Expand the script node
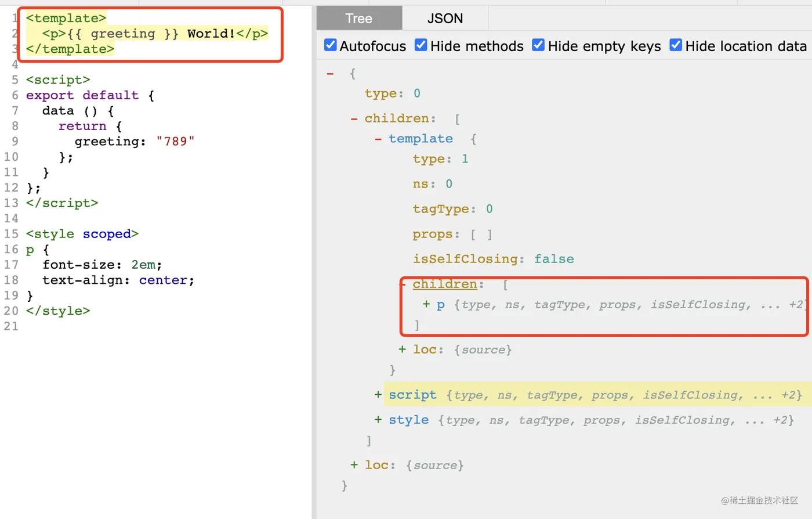Viewport: 812px width, 519px height. tap(378, 395)
